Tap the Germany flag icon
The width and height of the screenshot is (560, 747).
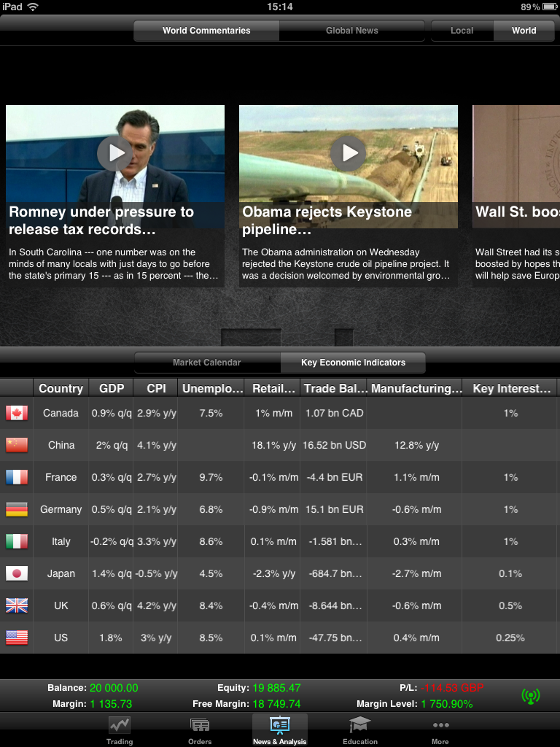[x=17, y=509]
